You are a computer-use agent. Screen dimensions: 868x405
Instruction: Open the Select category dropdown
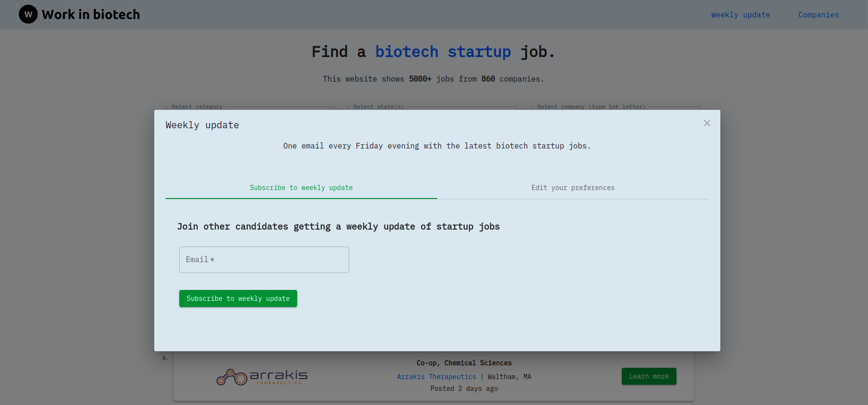coord(250,108)
